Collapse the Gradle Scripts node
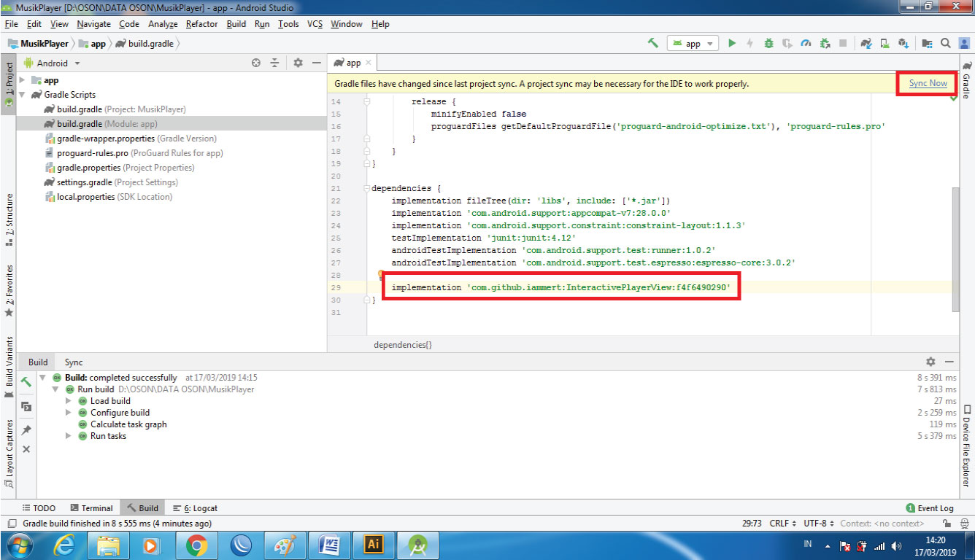 pos(22,95)
